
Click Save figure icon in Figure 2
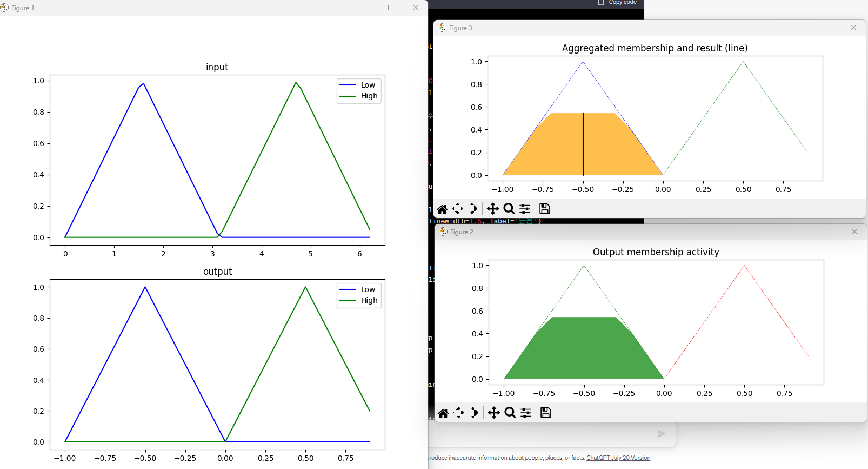point(546,412)
